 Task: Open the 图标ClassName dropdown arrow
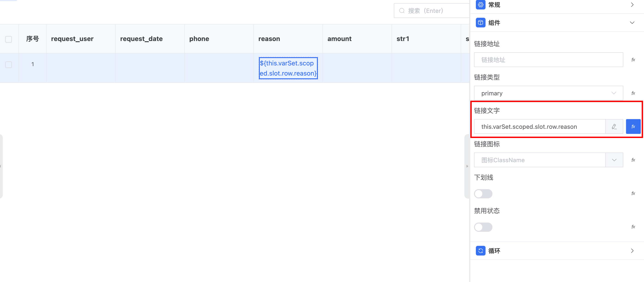click(614, 160)
